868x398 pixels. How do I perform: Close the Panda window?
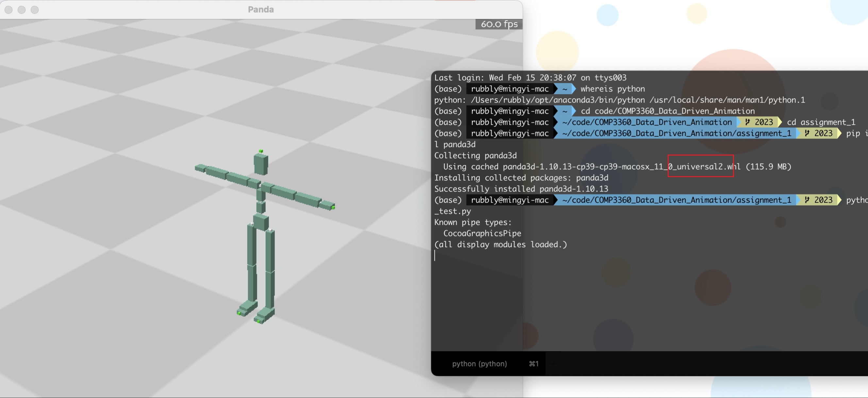point(9,10)
